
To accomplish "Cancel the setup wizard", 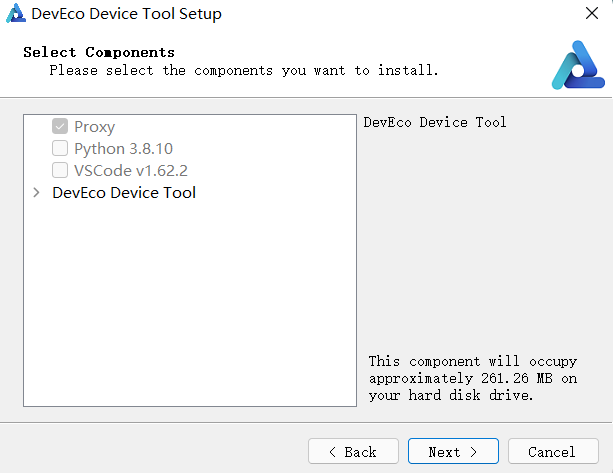I will (x=552, y=452).
